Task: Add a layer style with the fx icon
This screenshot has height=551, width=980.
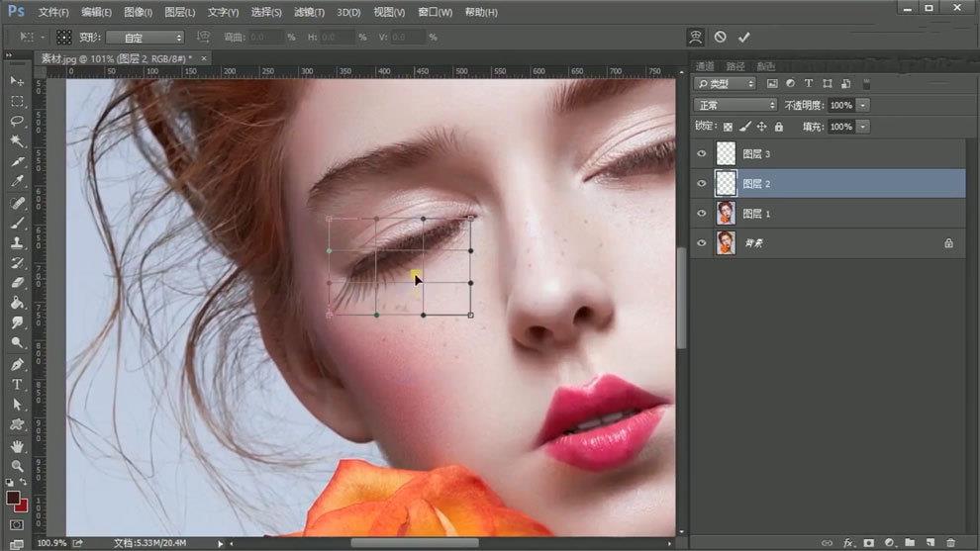Action: point(848,542)
